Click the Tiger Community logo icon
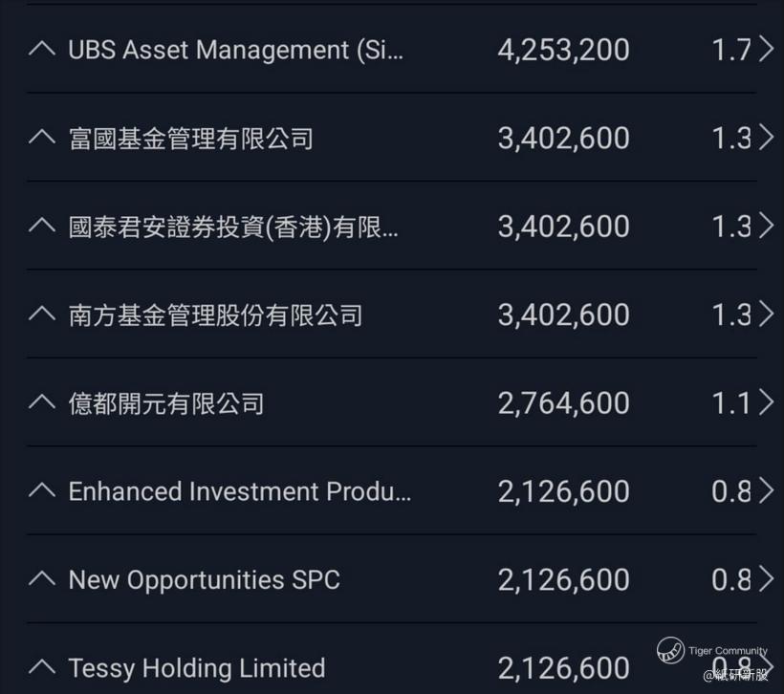Image resolution: width=784 pixels, height=694 pixels. coord(670,650)
